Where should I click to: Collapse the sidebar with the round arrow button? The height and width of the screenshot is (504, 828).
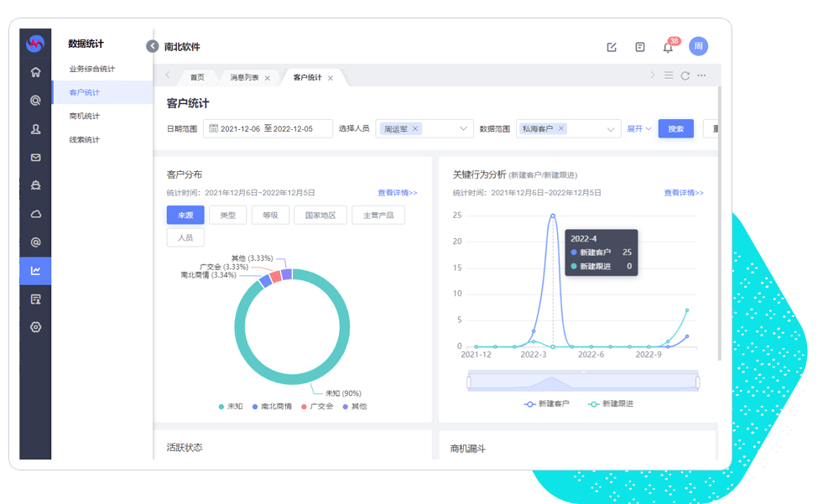click(x=152, y=46)
